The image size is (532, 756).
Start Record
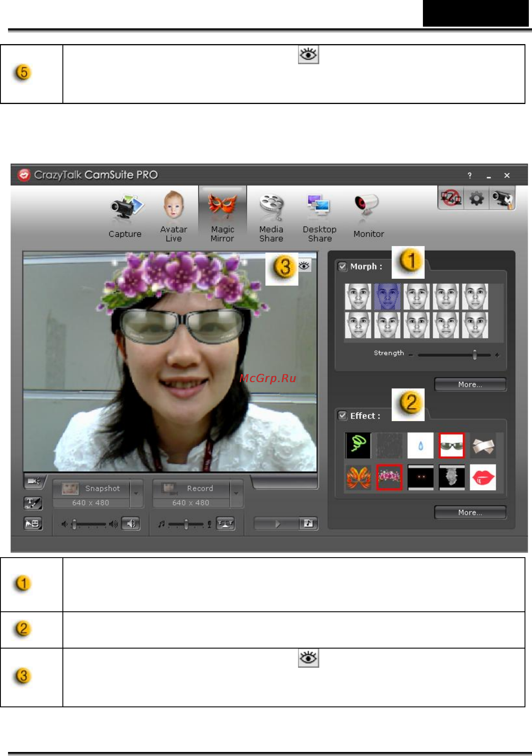pos(191,488)
